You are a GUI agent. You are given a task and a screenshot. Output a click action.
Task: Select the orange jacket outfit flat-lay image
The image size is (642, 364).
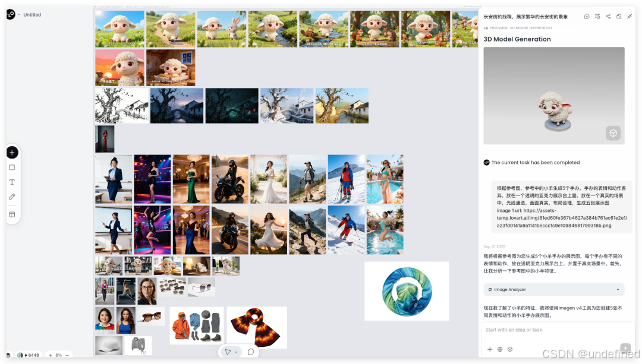coord(197,326)
